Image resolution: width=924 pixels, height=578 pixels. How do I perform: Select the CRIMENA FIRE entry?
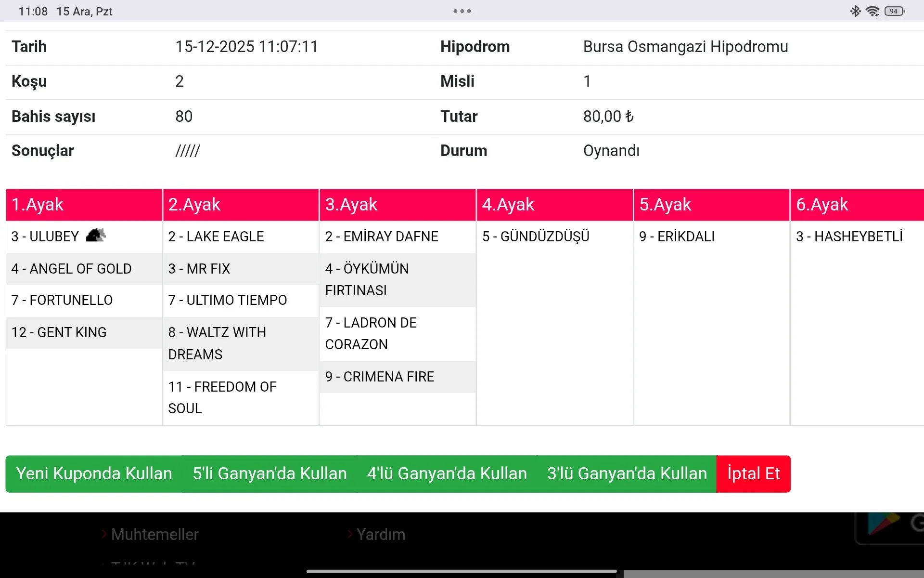[380, 377]
